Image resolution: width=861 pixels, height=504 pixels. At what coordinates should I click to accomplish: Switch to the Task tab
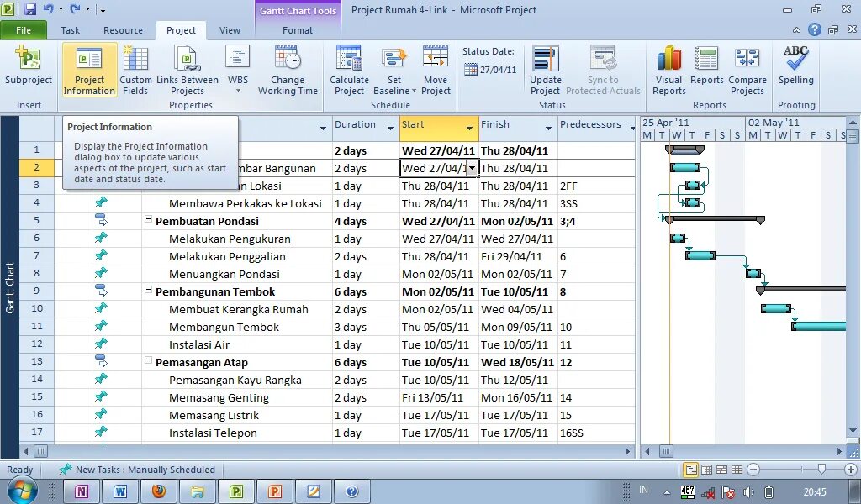(71, 30)
